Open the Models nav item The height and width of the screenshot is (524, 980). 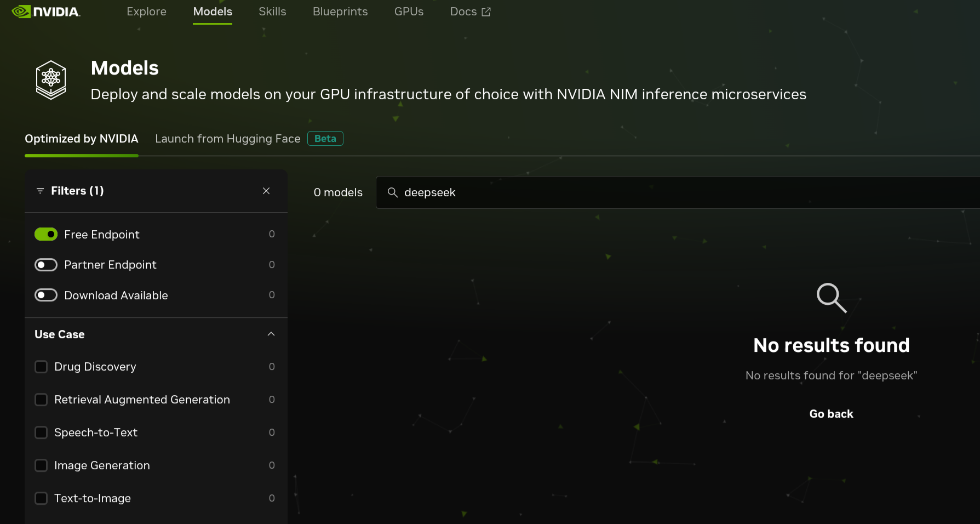pos(213,12)
